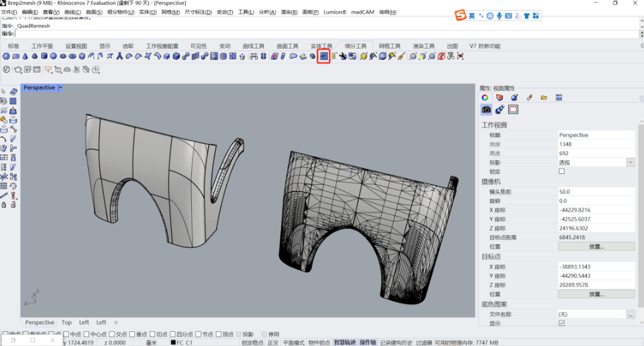Screen dimensions: 644x346
Task: Click the 放置 button under 目标点
Action: click(x=596, y=294)
